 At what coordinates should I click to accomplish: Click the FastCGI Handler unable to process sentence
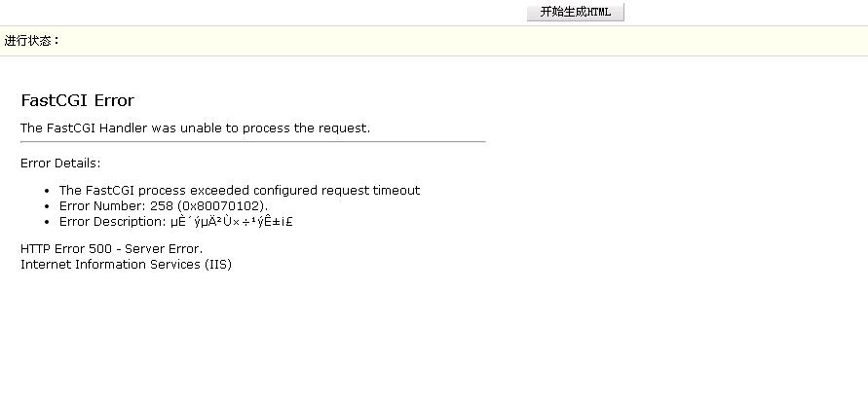coord(196,128)
